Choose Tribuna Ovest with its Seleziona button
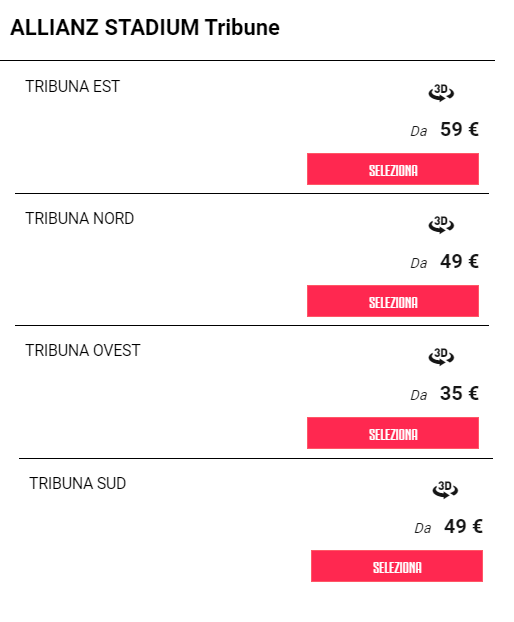Screen dimensions: 514x622 [x=393, y=433]
